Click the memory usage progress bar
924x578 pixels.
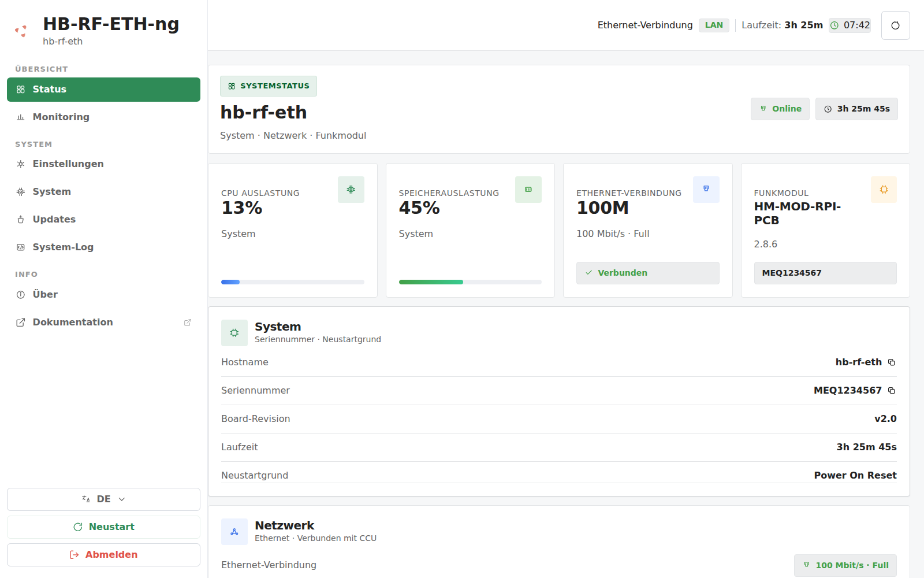click(470, 282)
